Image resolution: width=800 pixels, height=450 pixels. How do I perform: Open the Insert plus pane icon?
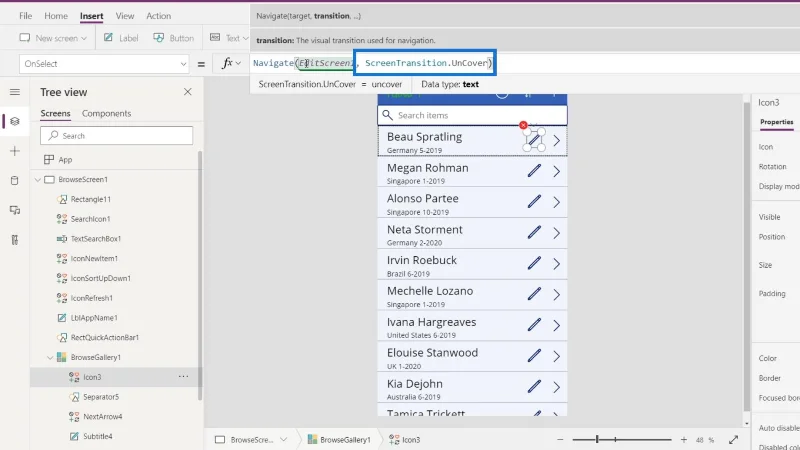[x=15, y=151]
